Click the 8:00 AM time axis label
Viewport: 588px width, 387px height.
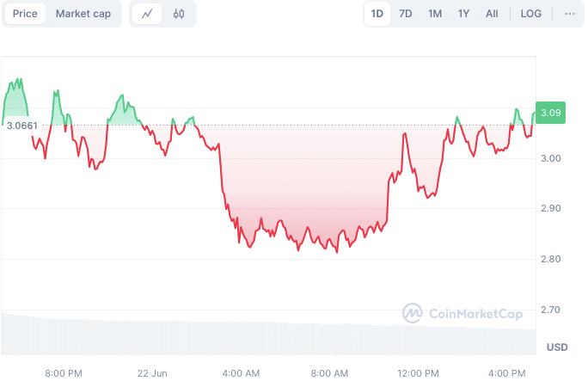tap(329, 373)
